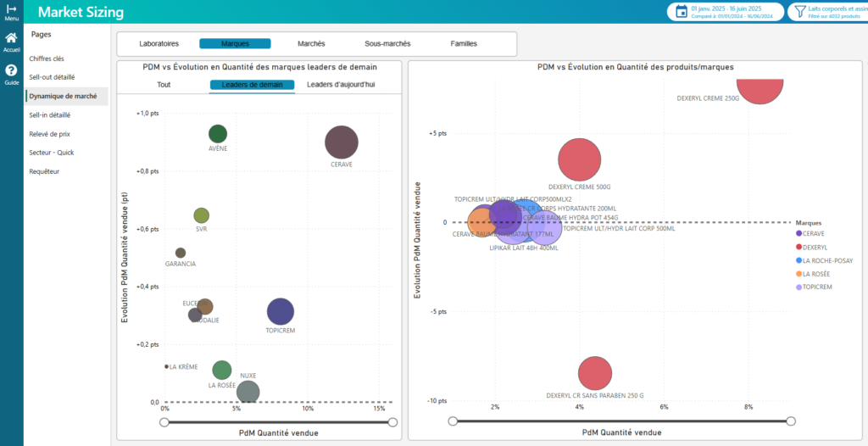The height and width of the screenshot is (446, 868).
Task: Click DEXERYL legend color swatch
Action: [x=798, y=247]
